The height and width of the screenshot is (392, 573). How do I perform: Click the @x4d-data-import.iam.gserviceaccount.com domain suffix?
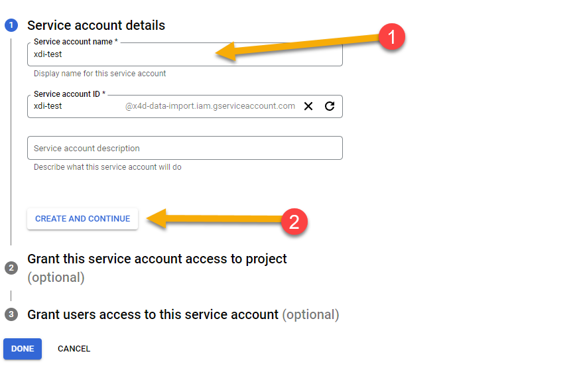(x=210, y=106)
